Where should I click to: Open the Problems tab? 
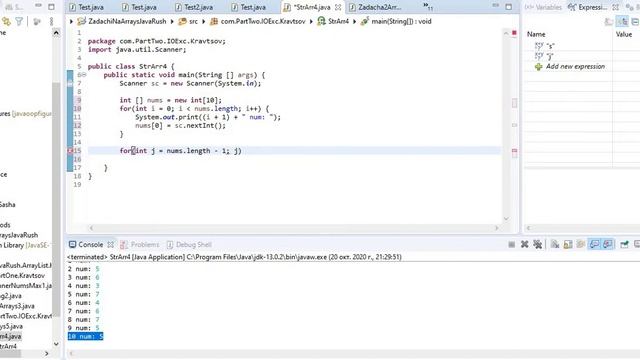click(x=140, y=244)
